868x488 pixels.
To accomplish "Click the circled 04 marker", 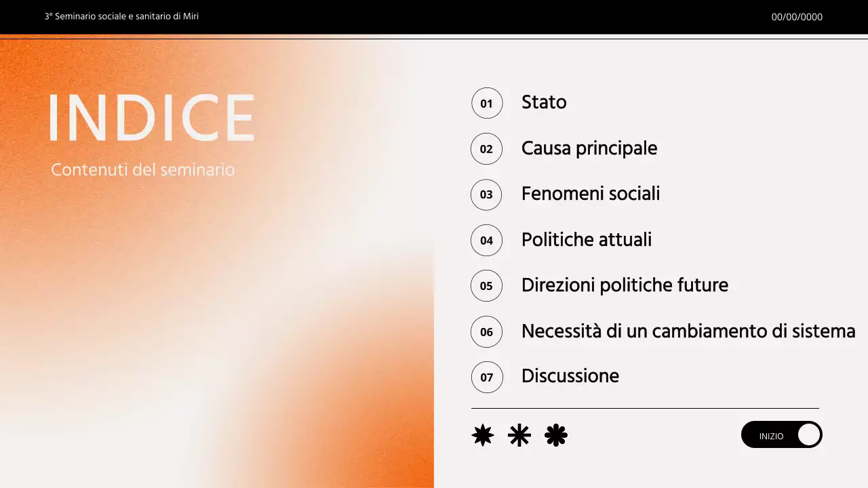I will click(487, 240).
